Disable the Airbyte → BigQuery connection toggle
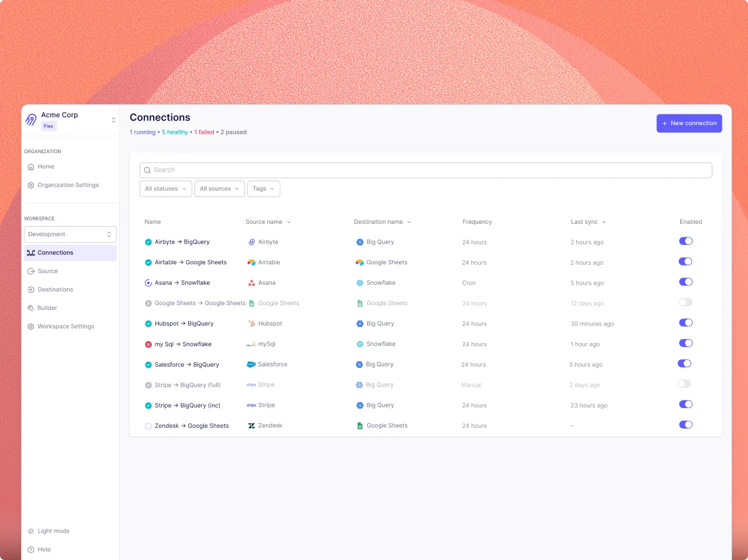Screen dimensions: 748x560 [685, 241]
